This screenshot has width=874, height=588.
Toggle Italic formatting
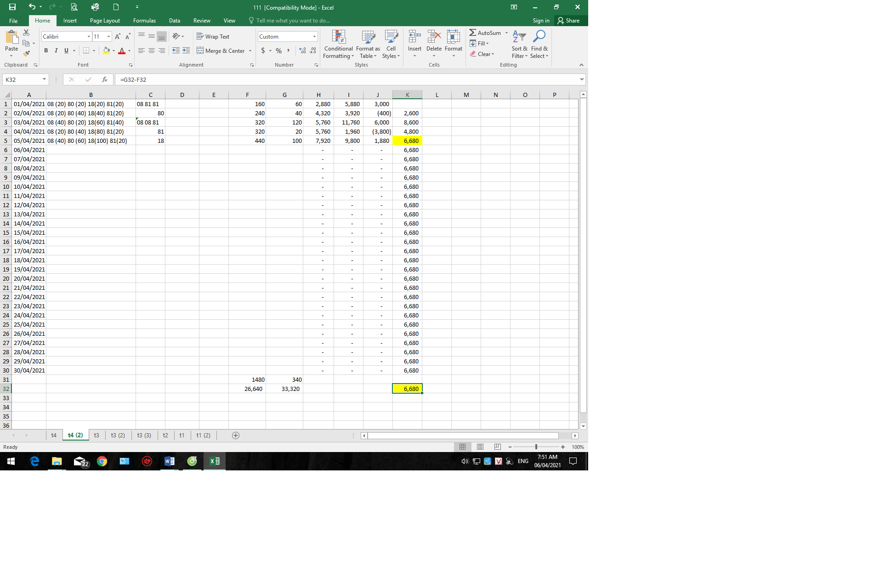[56, 51]
